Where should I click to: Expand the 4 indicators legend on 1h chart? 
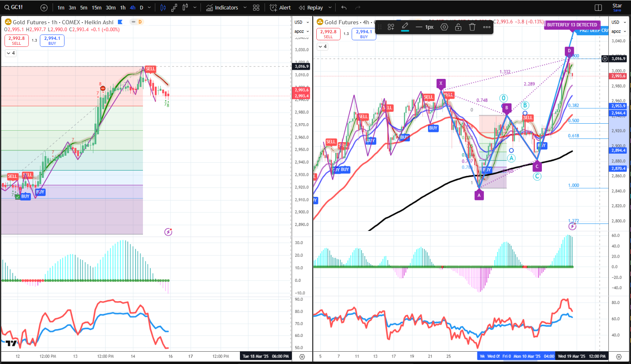(x=11, y=53)
